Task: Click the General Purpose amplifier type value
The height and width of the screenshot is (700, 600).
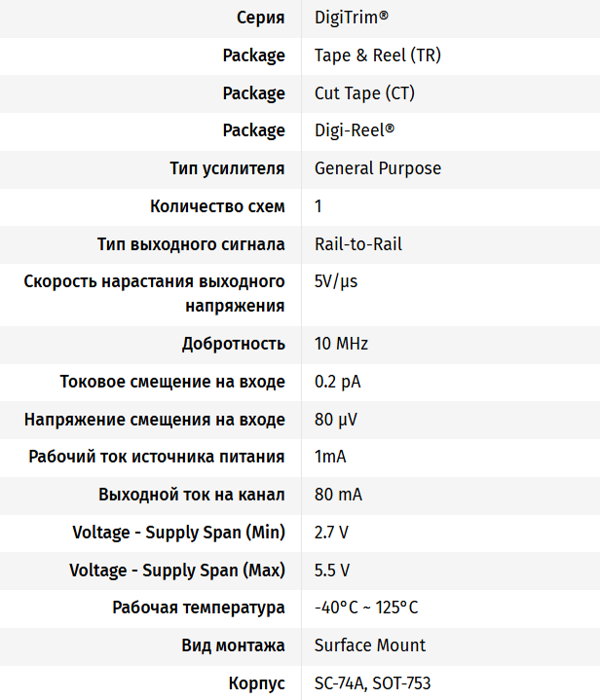Action: 377,168
